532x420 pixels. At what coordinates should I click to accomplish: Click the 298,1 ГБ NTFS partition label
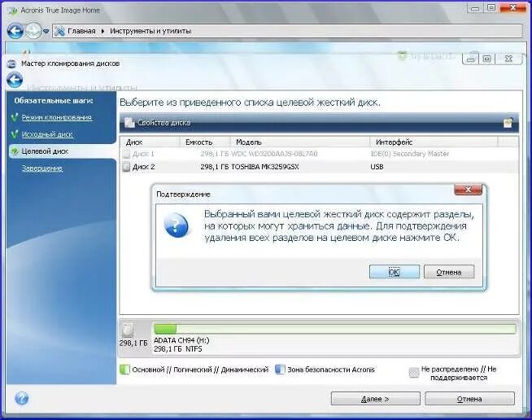(178, 348)
